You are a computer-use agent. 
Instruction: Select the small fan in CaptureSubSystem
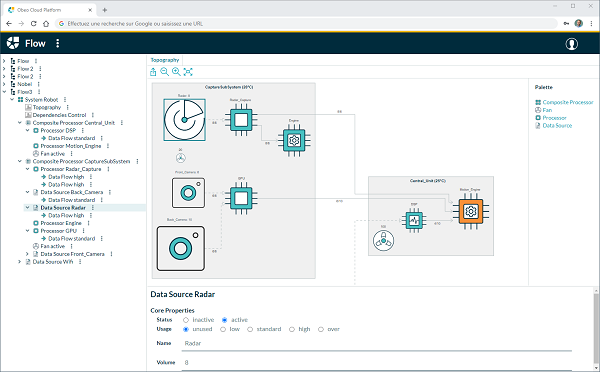(181, 158)
